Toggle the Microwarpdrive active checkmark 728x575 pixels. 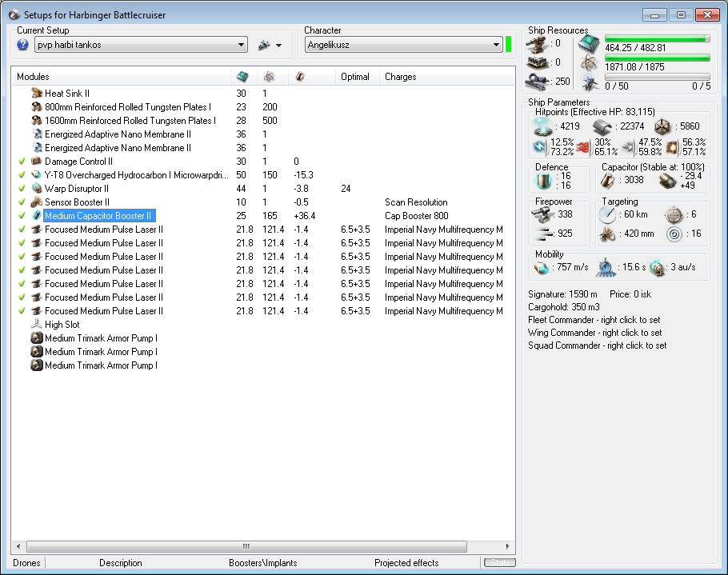pos(22,175)
